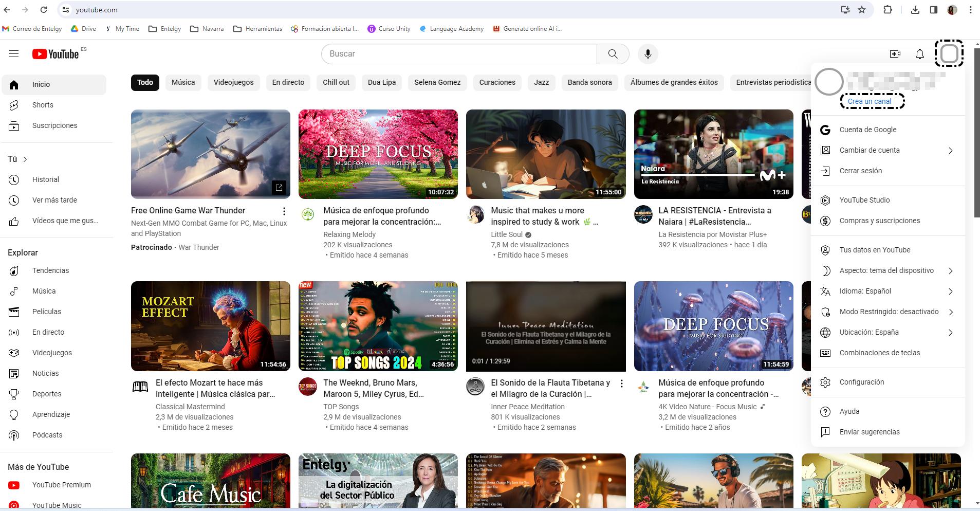980x511 pixels.
Task: Expand Idioma: Español submenu
Action: pos(887,291)
